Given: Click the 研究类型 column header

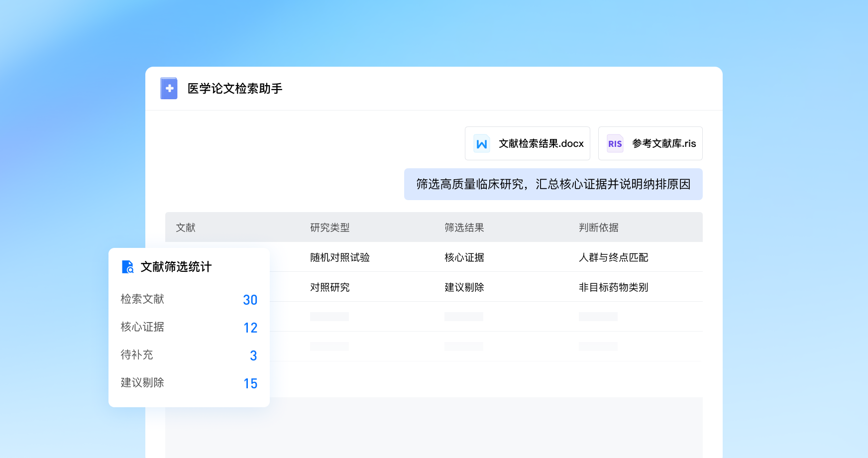Looking at the screenshot, I should click(x=330, y=228).
